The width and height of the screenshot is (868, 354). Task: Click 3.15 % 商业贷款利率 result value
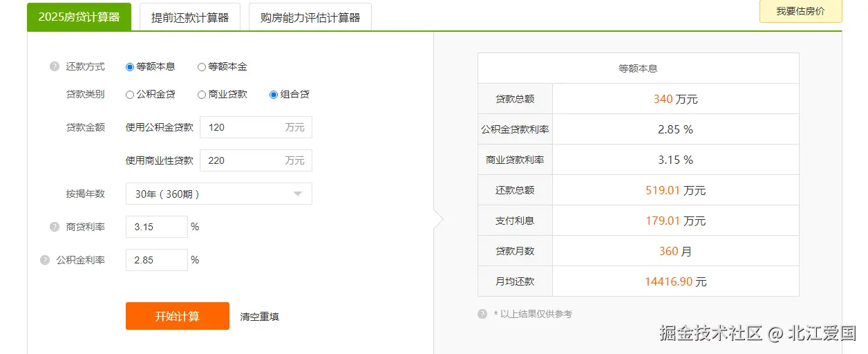click(x=676, y=160)
